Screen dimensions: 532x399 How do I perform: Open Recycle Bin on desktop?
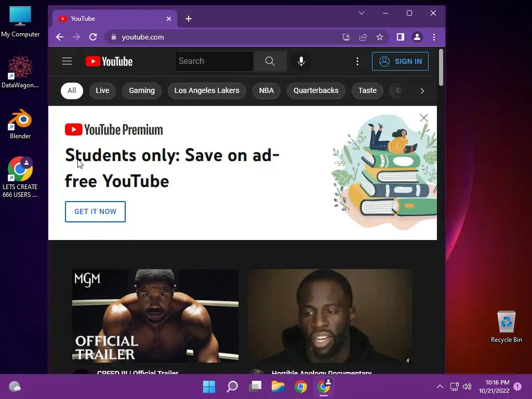506,327
